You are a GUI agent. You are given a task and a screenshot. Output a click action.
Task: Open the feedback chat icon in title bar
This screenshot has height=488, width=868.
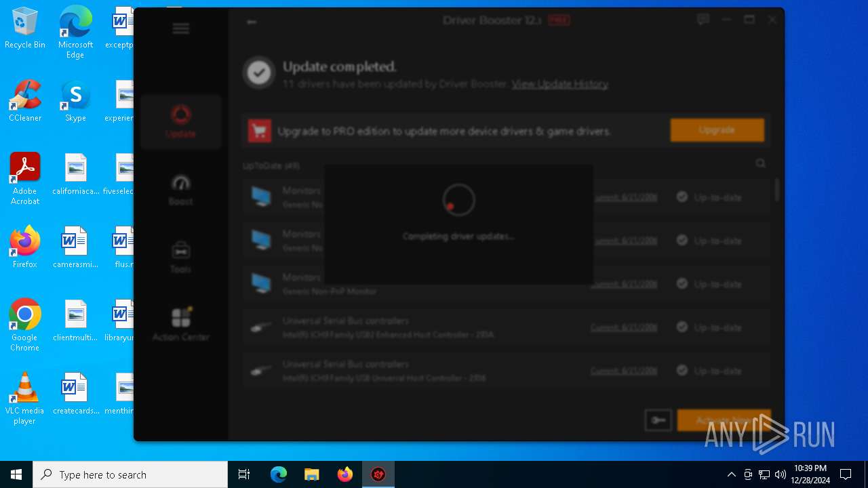tap(703, 20)
